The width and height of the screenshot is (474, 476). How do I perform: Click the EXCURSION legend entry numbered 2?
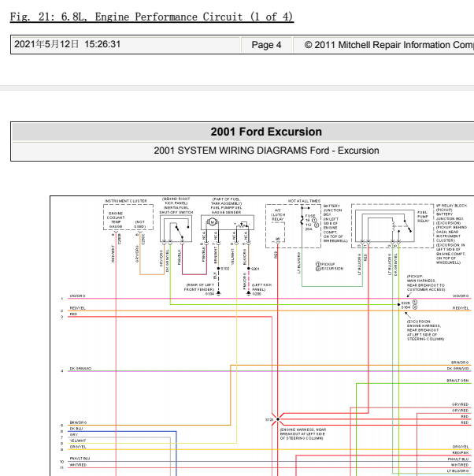pos(329,269)
